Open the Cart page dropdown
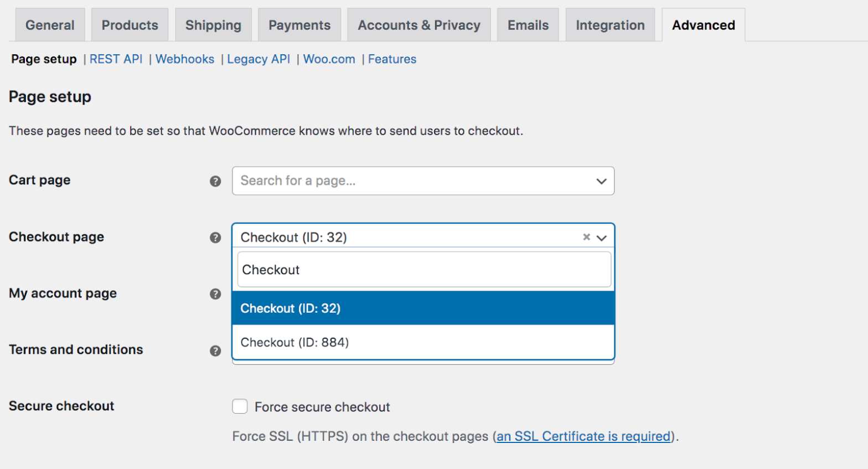 pyautogui.click(x=601, y=181)
